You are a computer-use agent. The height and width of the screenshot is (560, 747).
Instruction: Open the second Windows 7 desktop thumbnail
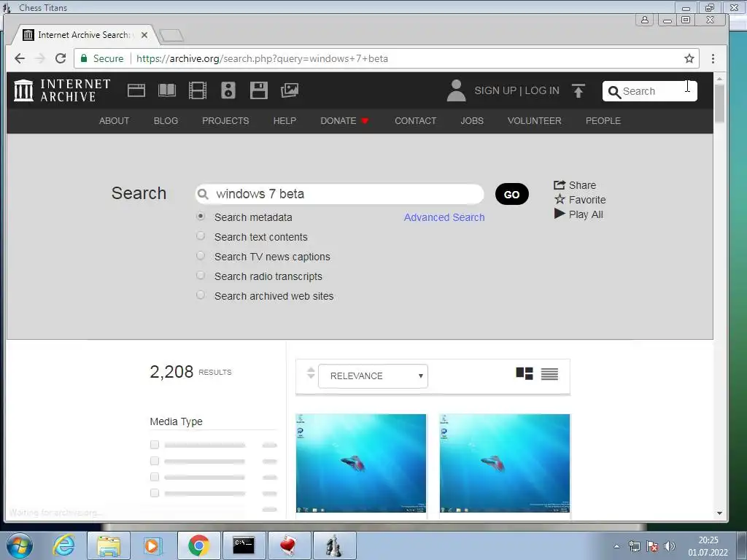(505, 463)
